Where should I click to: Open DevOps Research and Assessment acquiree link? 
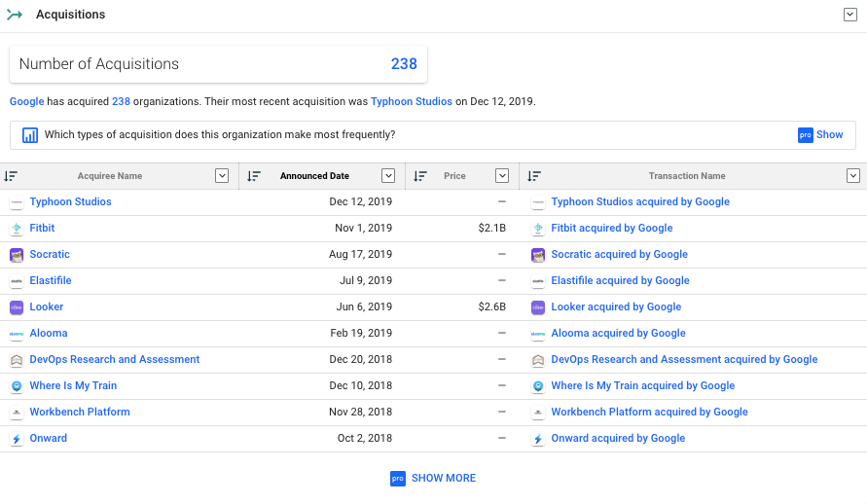(x=115, y=359)
